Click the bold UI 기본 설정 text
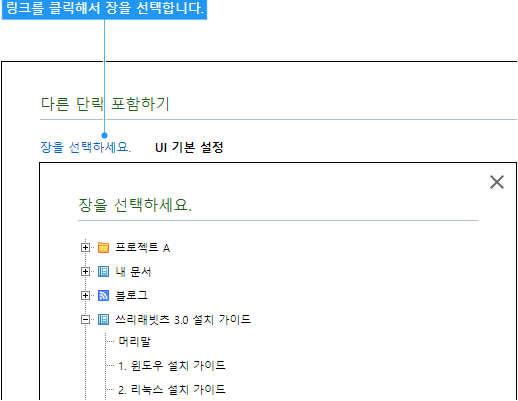 tap(189, 147)
